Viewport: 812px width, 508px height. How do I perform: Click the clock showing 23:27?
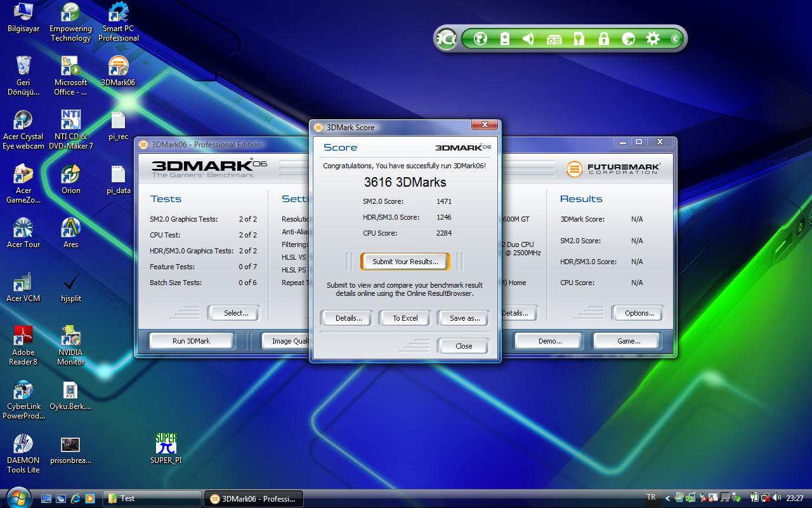(x=795, y=498)
